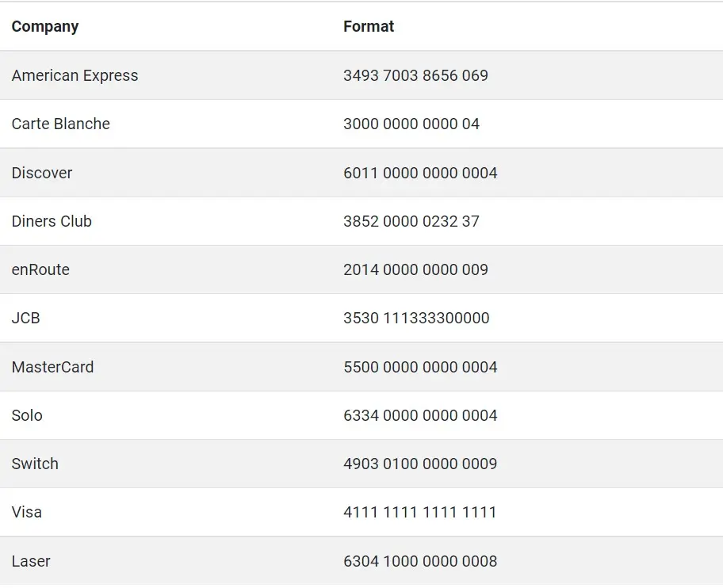Select the Diners Club row label
Image resolution: width=723 pixels, height=588 pixels.
pyautogui.click(x=52, y=221)
